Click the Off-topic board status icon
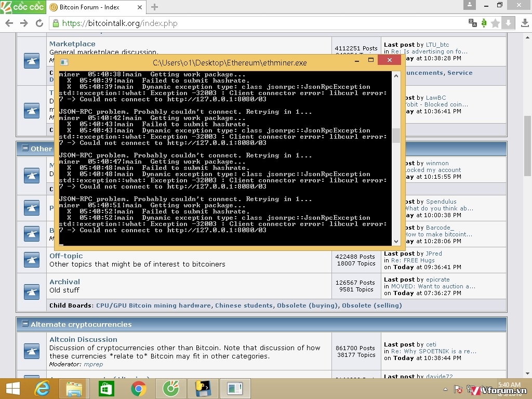This screenshot has width=532, height=399. (32, 260)
